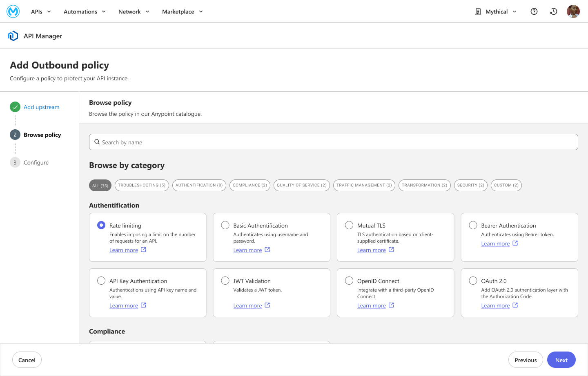The width and height of the screenshot is (588, 376).
Task: Open Learn more link for OpenID Connect
Action: tap(372, 305)
